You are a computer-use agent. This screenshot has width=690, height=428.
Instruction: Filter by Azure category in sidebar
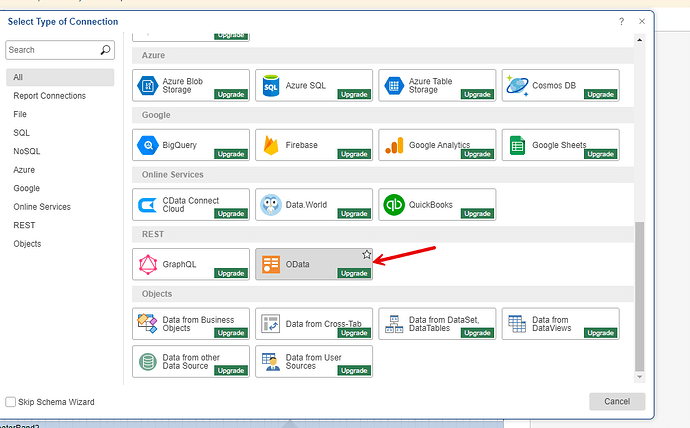pos(24,170)
